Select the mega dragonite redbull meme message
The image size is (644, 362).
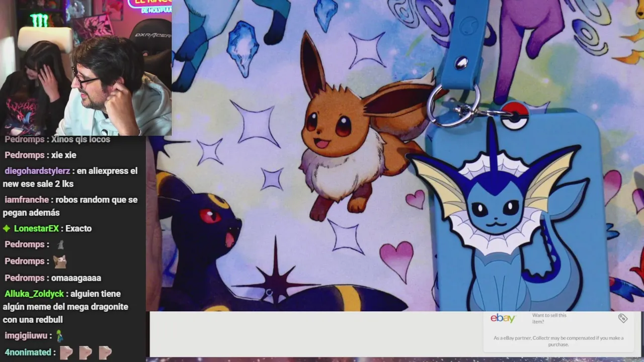(x=66, y=307)
